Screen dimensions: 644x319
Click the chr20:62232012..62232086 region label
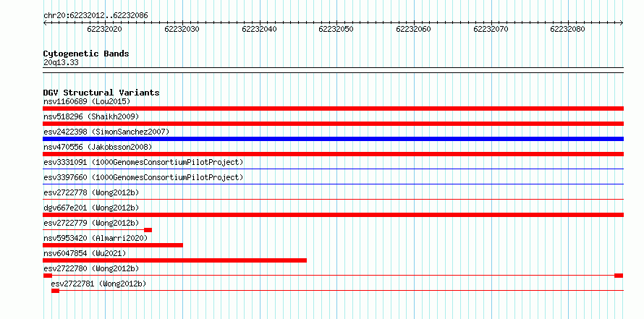(x=96, y=16)
